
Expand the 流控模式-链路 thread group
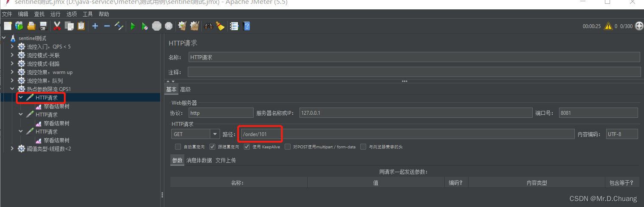click(x=12, y=64)
